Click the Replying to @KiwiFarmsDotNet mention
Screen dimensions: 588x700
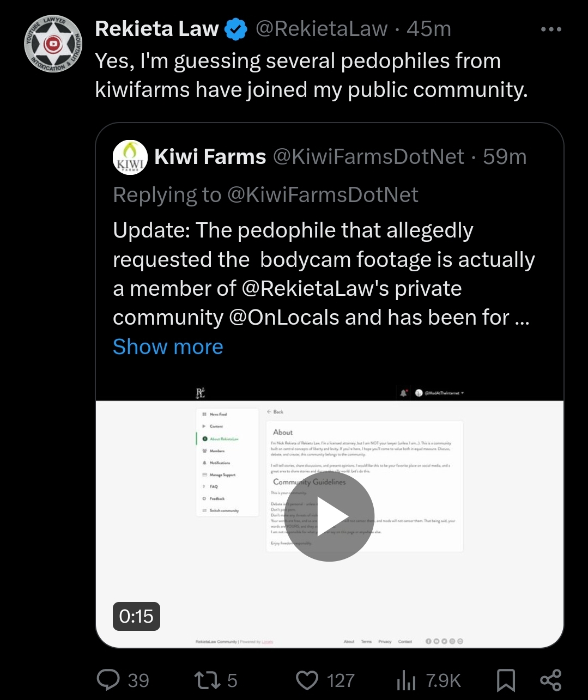[x=323, y=195]
